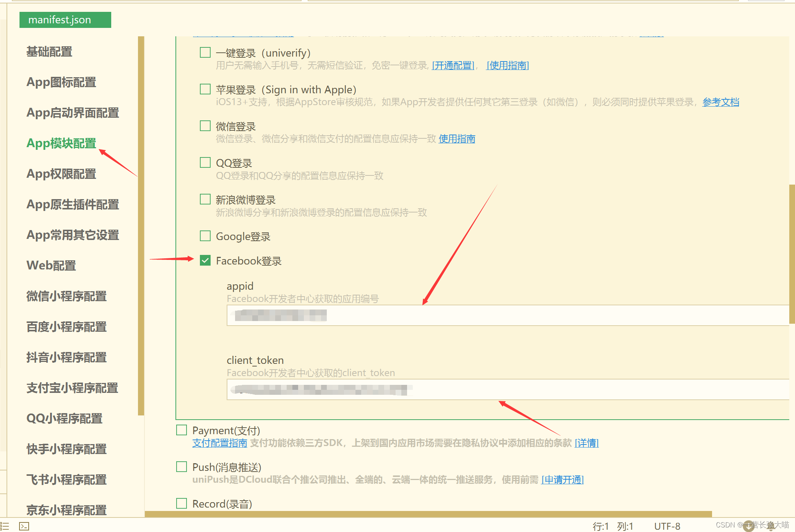The width and height of the screenshot is (795, 532).
Task: Open the [申请开通] link for uniPush
Action: [562, 480]
